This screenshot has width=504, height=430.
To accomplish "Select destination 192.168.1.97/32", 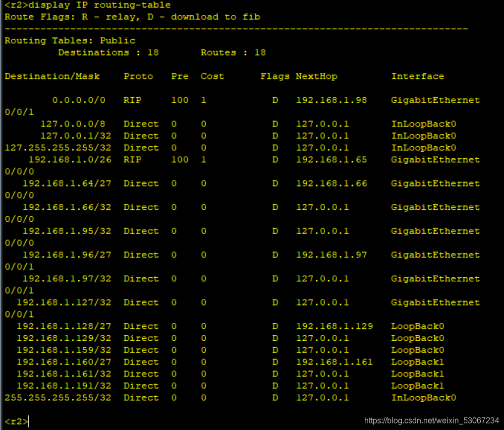I will point(67,279).
